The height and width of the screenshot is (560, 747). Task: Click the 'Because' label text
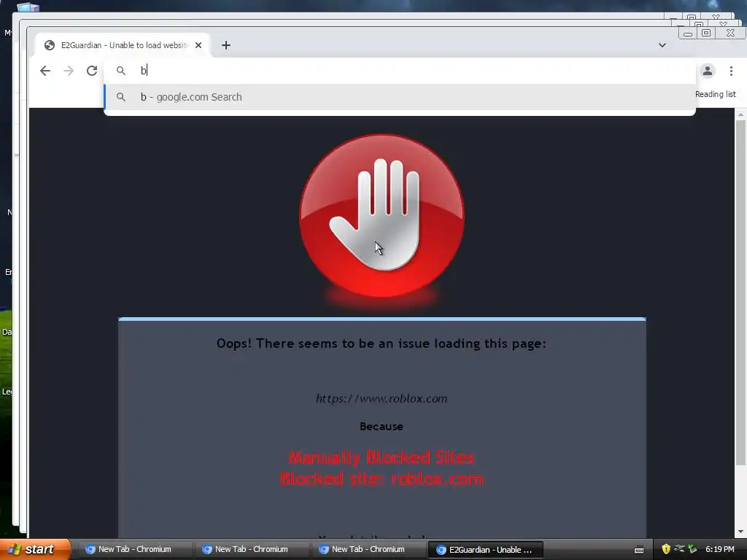click(382, 426)
